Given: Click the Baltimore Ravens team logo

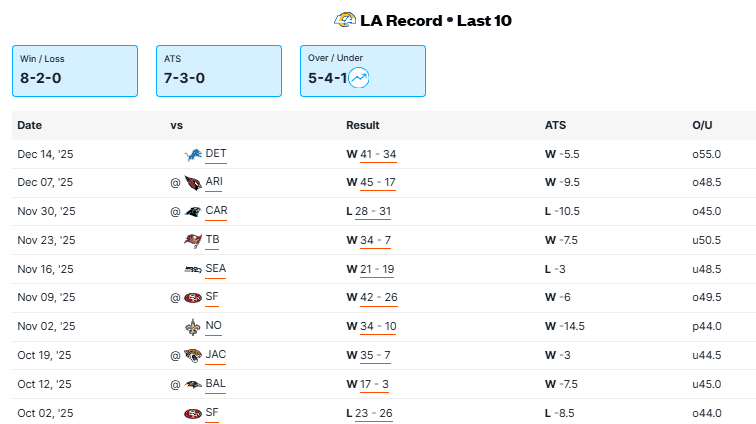Looking at the screenshot, I should [x=193, y=384].
